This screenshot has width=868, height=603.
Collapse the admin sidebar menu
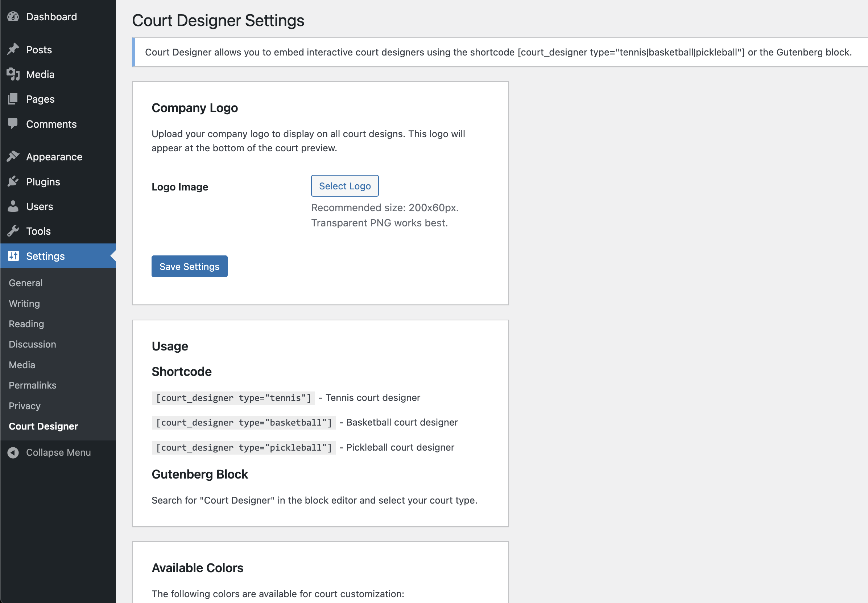(58, 452)
